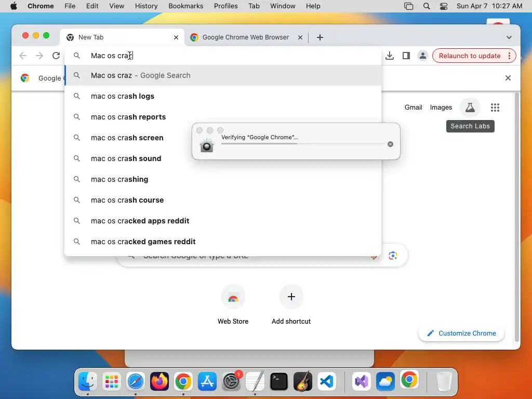Open Spotlight search in menu bar
The width and height of the screenshot is (532, 399).
[427, 6]
